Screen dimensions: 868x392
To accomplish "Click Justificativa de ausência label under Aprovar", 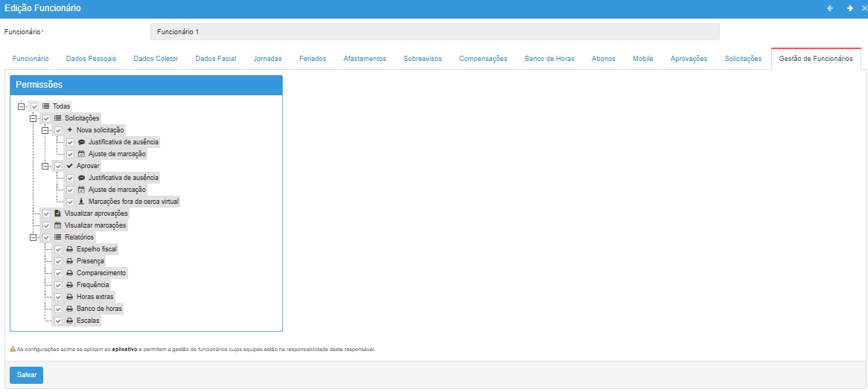I will coord(124,178).
